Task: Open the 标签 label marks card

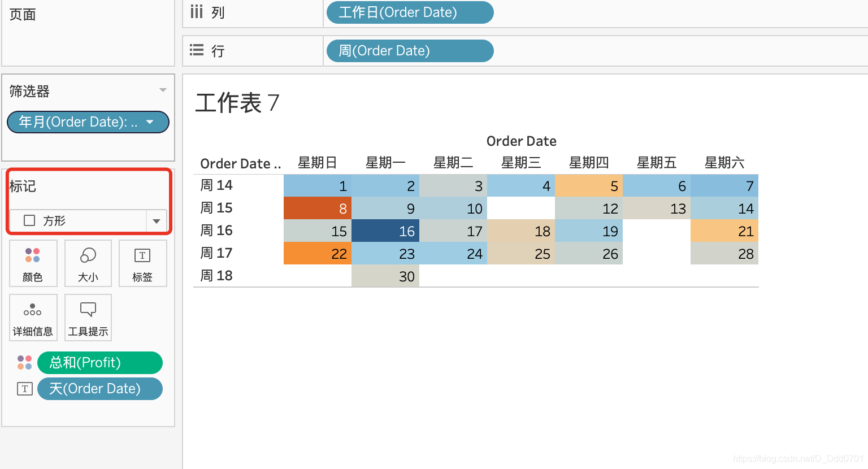Action: [142, 263]
